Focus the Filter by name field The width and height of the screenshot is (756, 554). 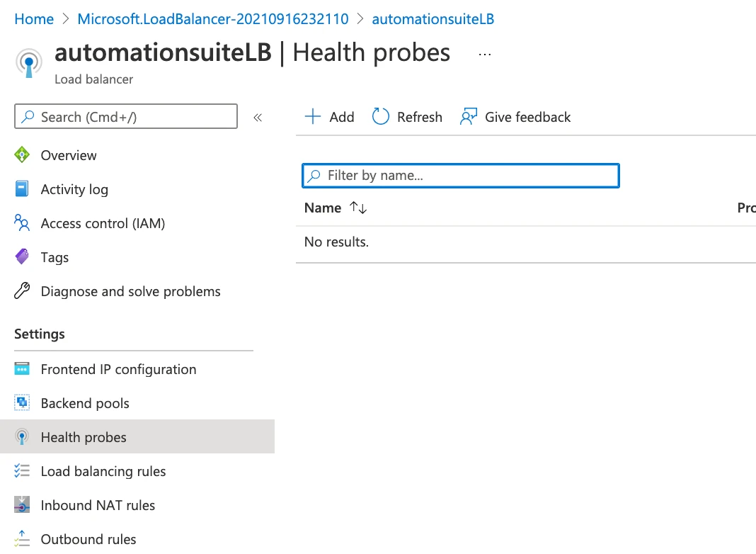(x=460, y=175)
